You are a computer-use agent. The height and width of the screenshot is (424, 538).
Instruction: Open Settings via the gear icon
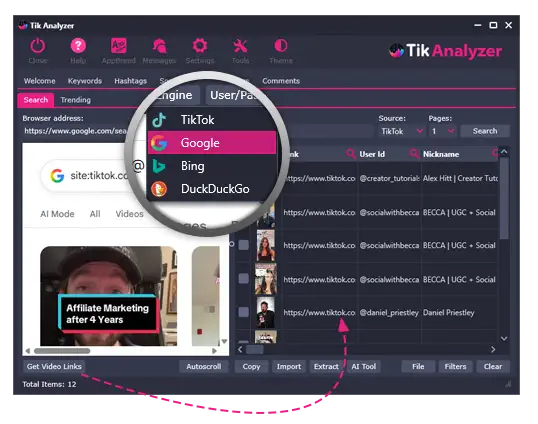click(x=200, y=46)
